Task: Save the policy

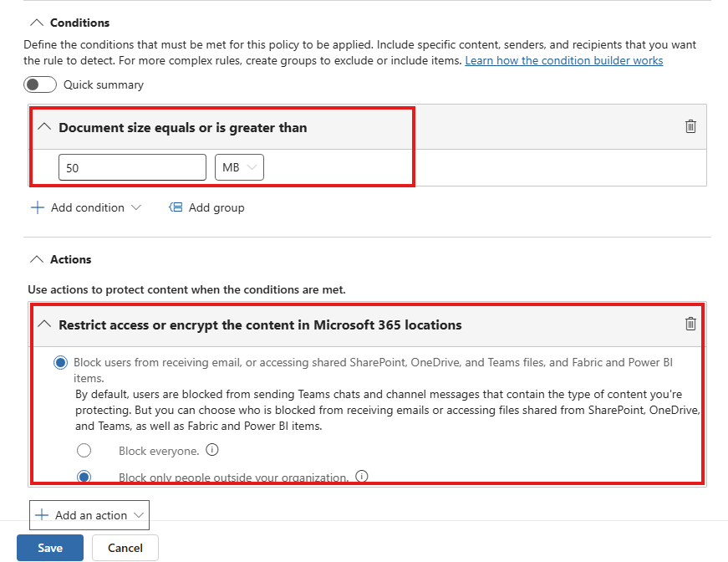Action: [x=50, y=548]
